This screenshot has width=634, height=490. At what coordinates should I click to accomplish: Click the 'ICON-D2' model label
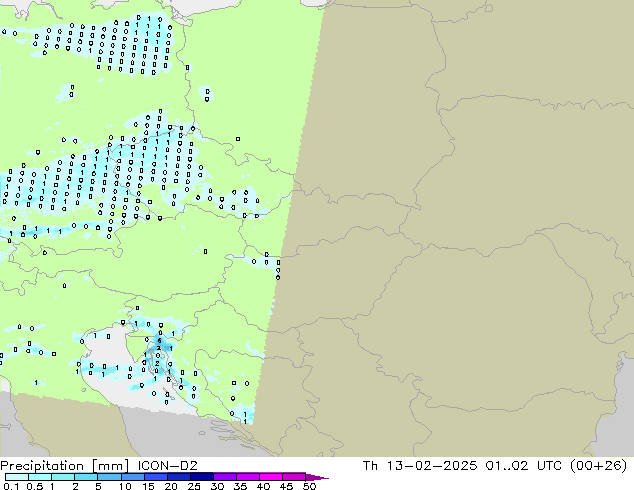(x=167, y=466)
